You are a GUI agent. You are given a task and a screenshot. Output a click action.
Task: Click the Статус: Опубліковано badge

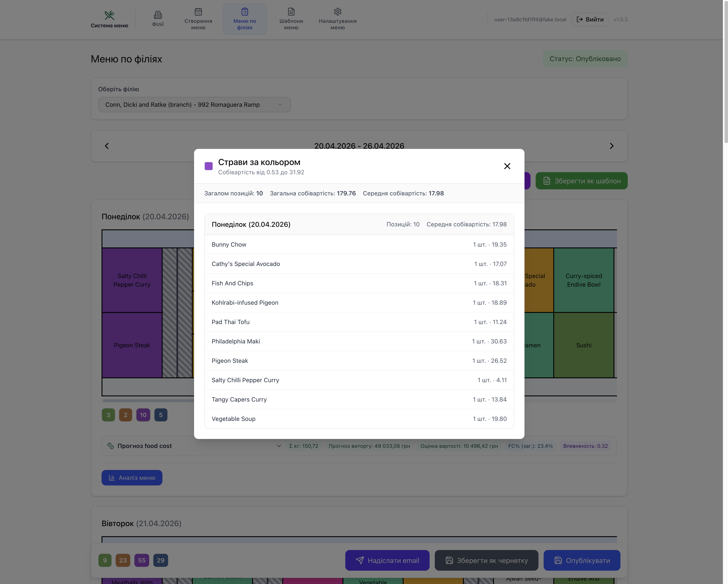tap(585, 59)
